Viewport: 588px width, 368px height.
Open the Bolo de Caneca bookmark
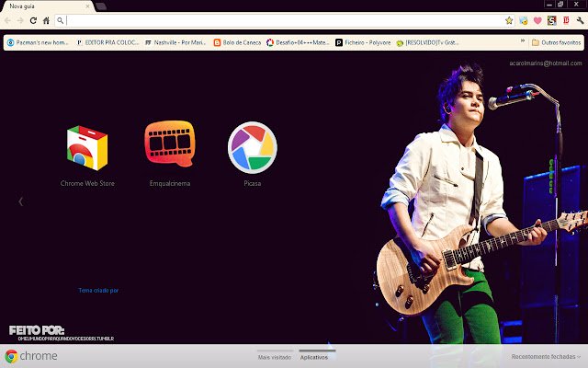click(x=237, y=43)
